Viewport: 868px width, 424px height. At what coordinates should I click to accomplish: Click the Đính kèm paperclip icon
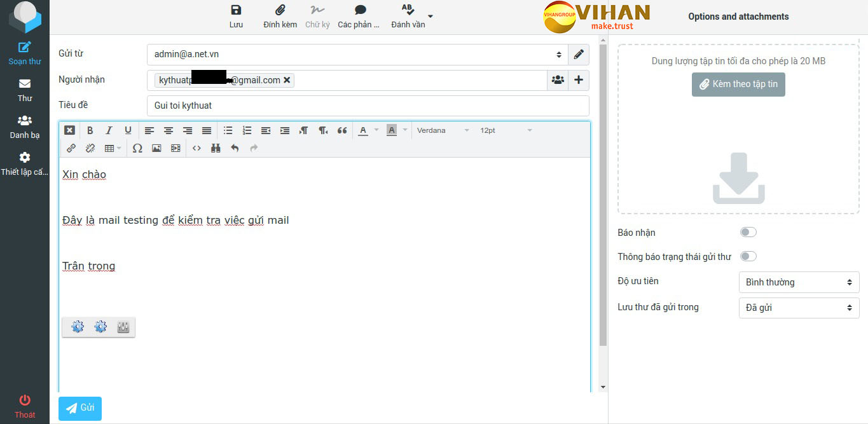[x=280, y=10]
